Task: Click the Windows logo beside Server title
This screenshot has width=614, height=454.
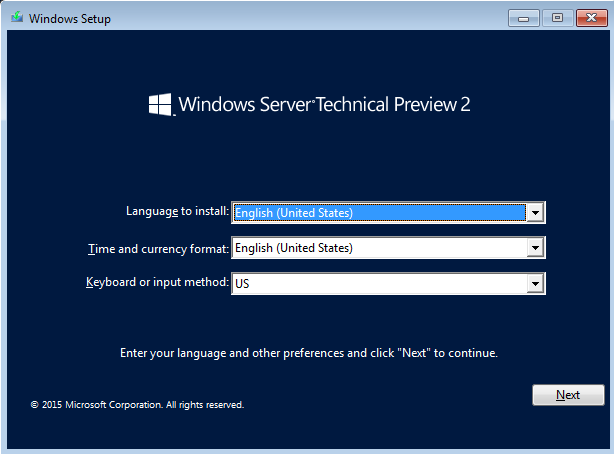Action: [x=160, y=104]
